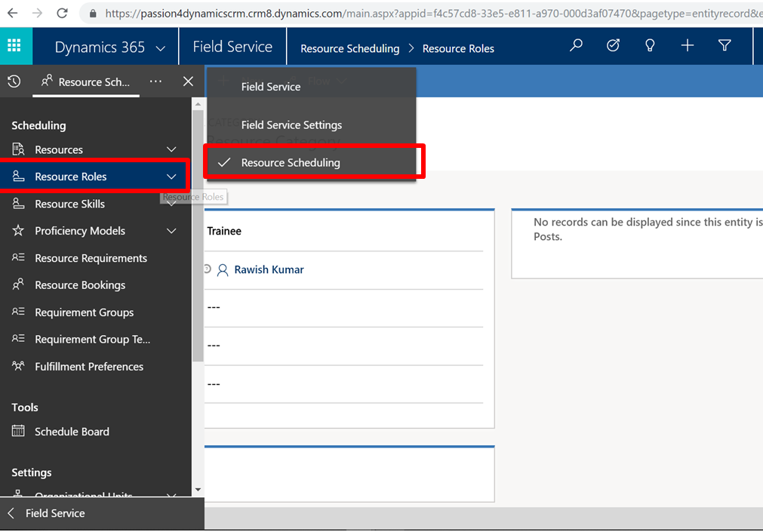Open the advanced find funnel icon
763x532 pixels.
click(725, 46)
